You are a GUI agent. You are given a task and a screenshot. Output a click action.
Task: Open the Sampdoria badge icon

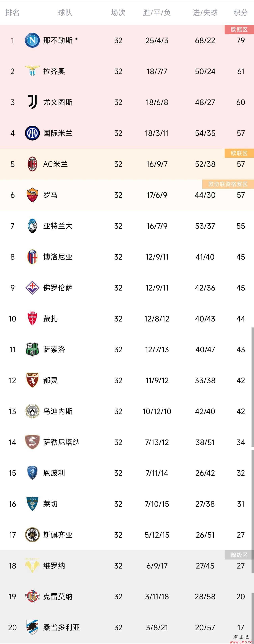point(32,627)
